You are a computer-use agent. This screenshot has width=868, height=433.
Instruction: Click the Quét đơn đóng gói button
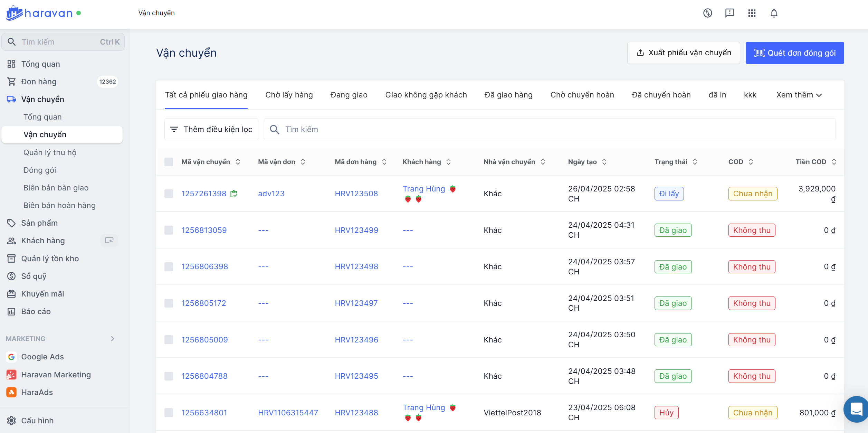click(x=794, y=53)
